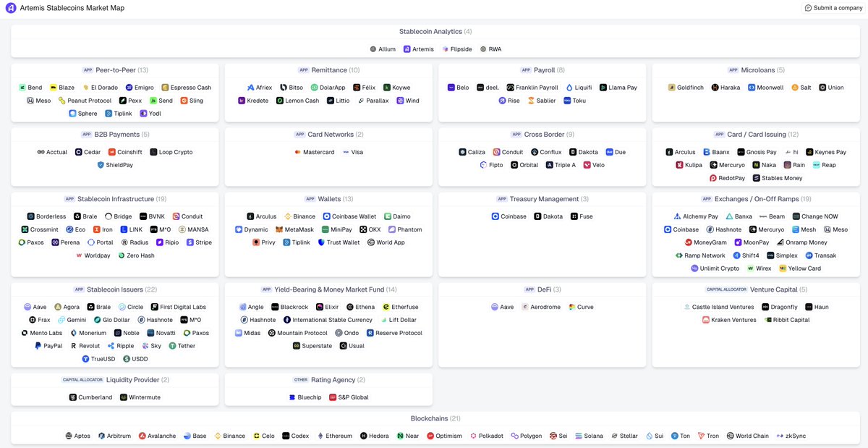868x448 pixels.
Task: Click the S&P Global icon
Action: click(333, 397)
